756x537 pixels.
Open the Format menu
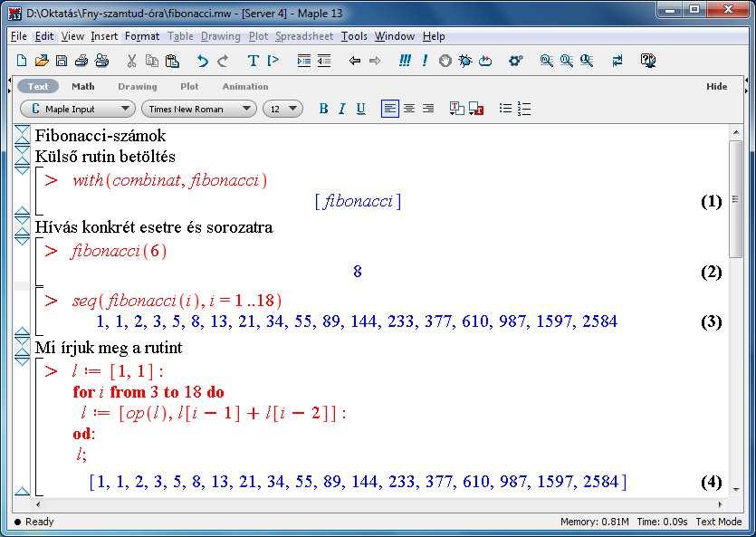[142, 36]
